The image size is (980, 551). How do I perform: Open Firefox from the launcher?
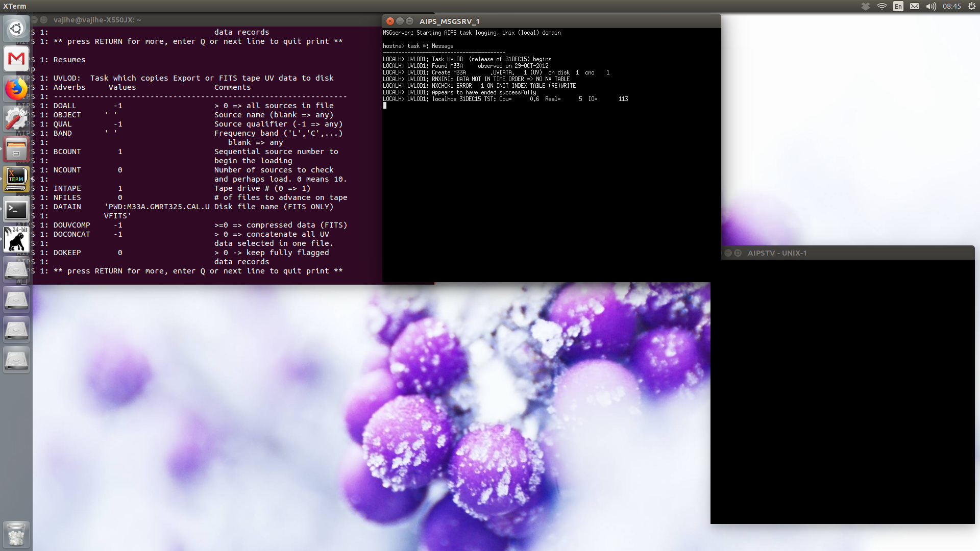16,89
